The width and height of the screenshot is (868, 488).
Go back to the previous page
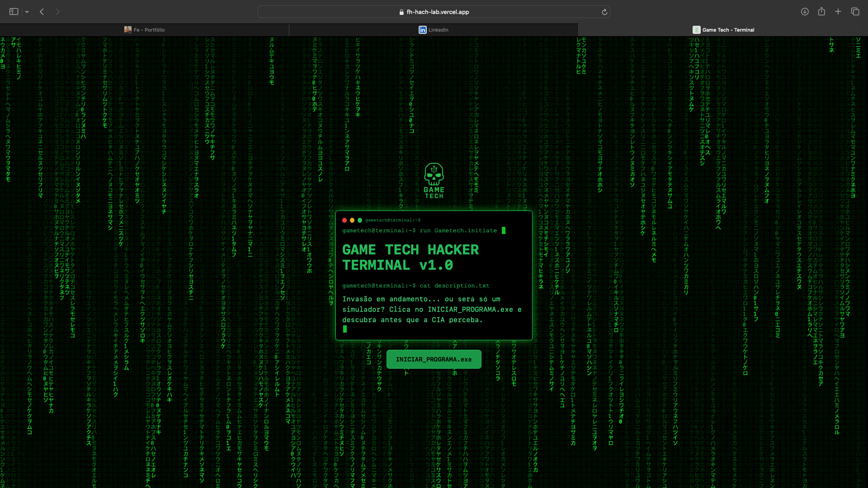[42, 12]
